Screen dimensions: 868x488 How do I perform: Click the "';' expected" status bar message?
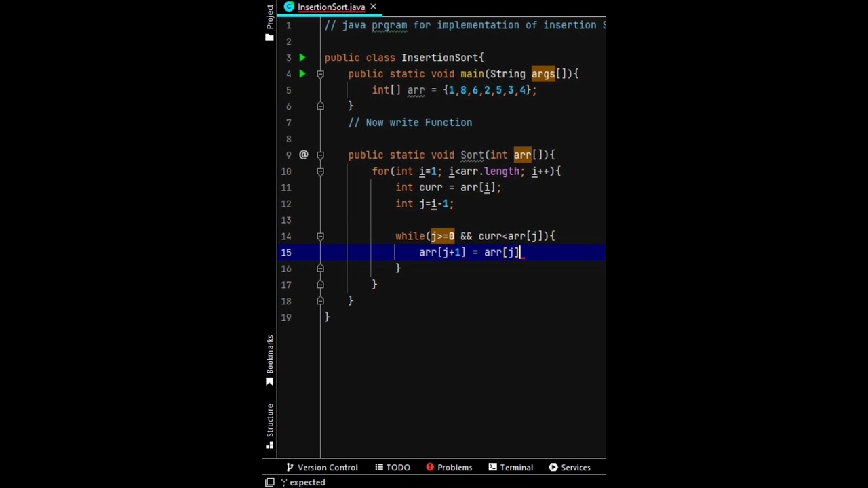point(303,482)
